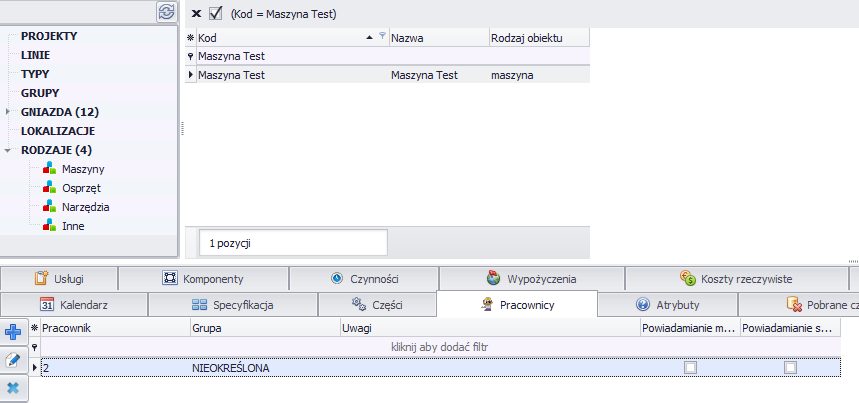
Task: Check the first Powiadamianie checkbox in row 2
Action: click(x=690, y=368)
